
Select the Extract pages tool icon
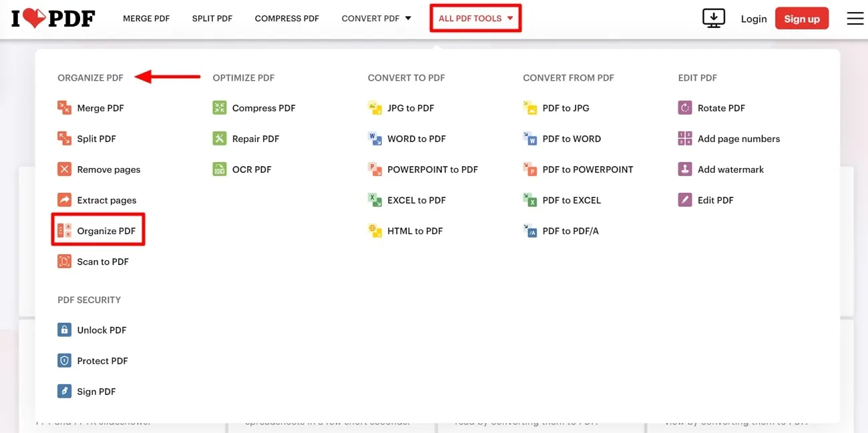tap(64, 199)
